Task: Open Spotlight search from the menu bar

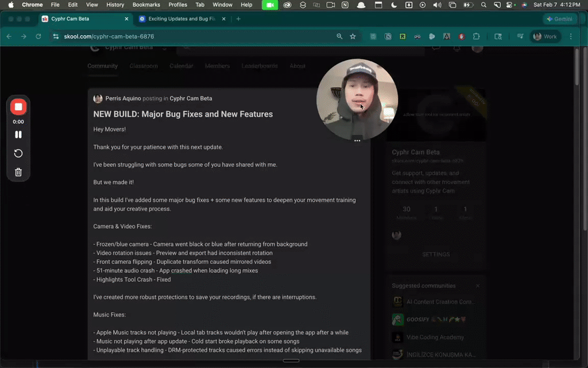Action: pos(483,5)
